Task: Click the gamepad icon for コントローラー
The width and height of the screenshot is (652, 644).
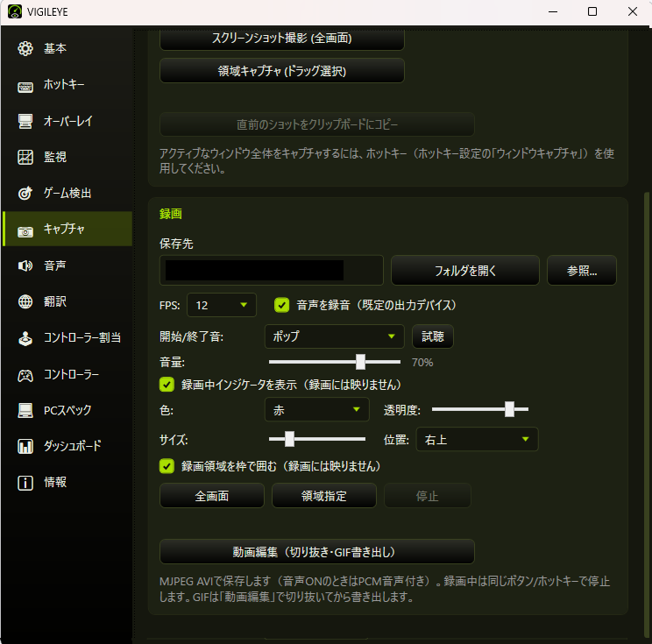Action: [25, 376]
